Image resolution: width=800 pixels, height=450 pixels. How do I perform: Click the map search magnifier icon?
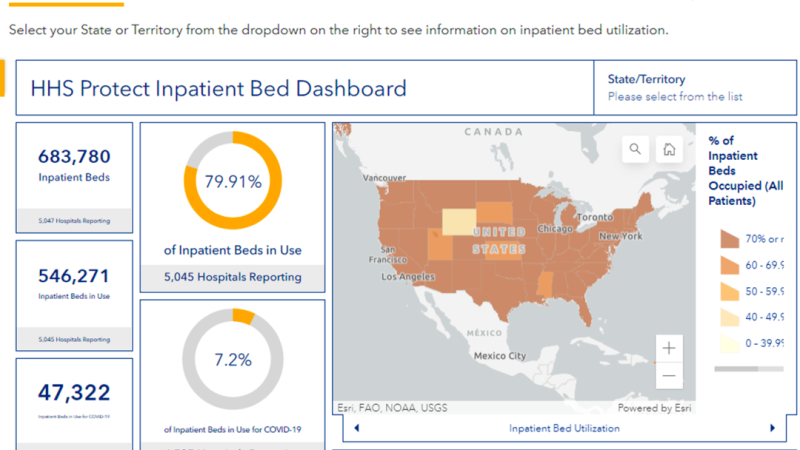635,150
